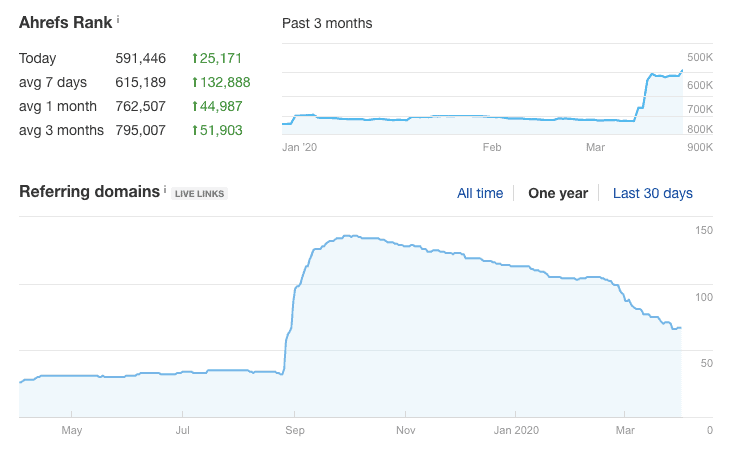
Task: Click the Jul tick on referring domains chart
Action: pyautogui.click(x=182, y=430)
